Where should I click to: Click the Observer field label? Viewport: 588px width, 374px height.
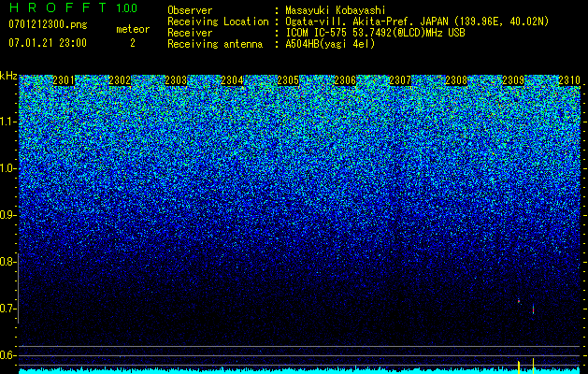click(x=190, y=10)
